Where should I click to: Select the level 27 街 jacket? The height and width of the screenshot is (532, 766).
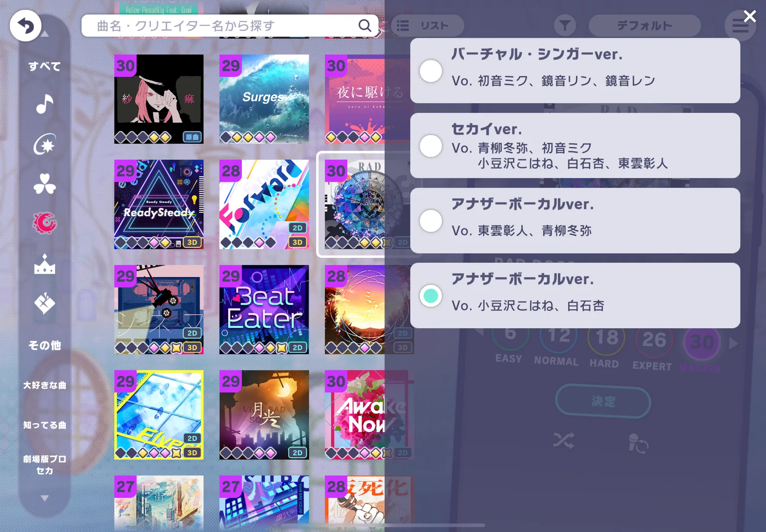coord(159,503)
